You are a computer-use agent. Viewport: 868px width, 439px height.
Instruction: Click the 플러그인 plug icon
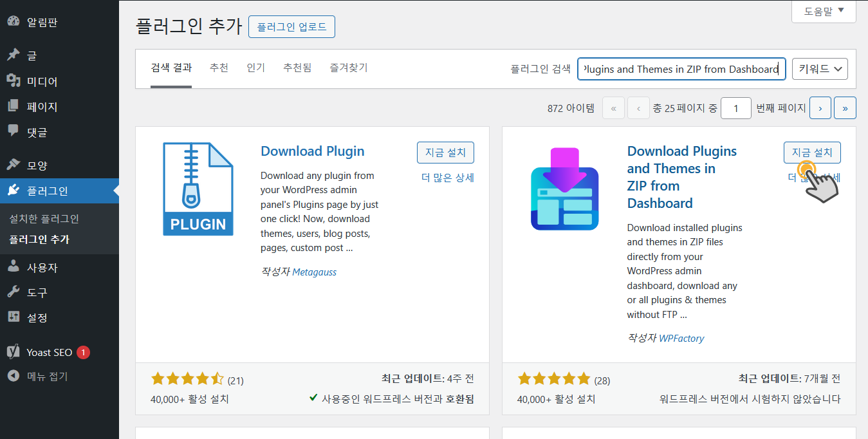click(14, 191)
